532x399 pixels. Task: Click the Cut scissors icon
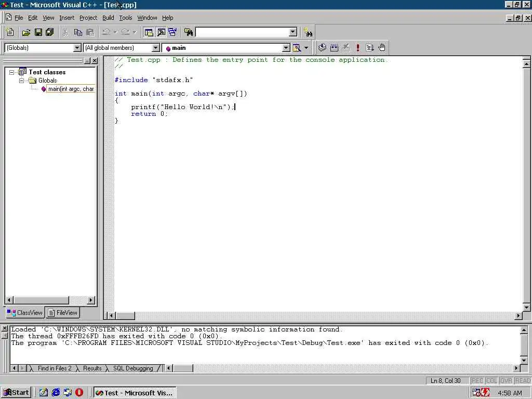(65, 32)
